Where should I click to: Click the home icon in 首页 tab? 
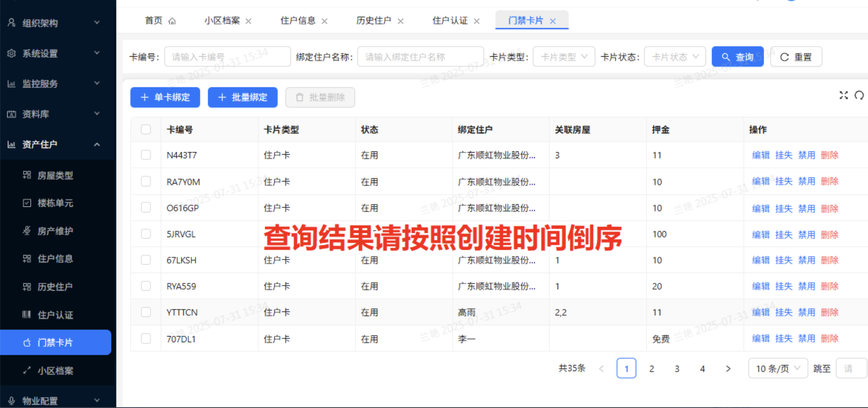pos(172,21)
